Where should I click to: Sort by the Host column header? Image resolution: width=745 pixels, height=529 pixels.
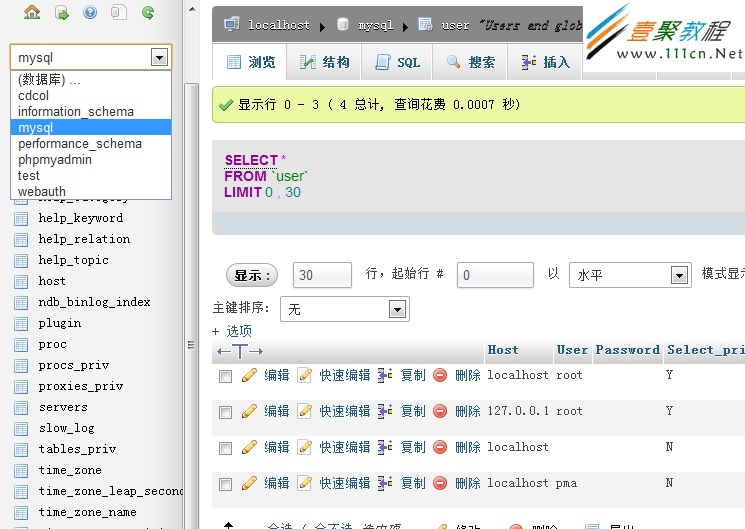(x=503, y=350)
